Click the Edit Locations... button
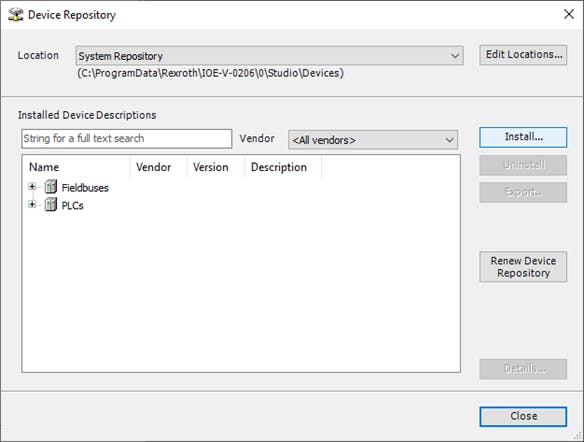Viewport: 584px width, 442px height. [523, 55]
